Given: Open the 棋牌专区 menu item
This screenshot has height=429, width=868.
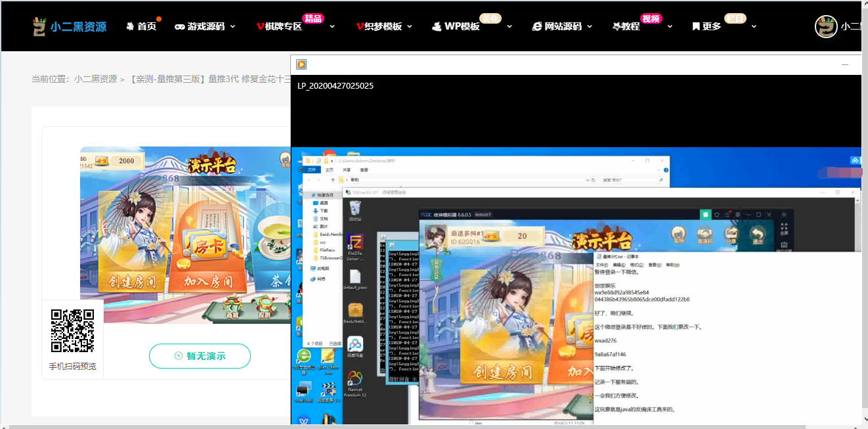Looking at the screenshot, I should (x=279, y=26).
